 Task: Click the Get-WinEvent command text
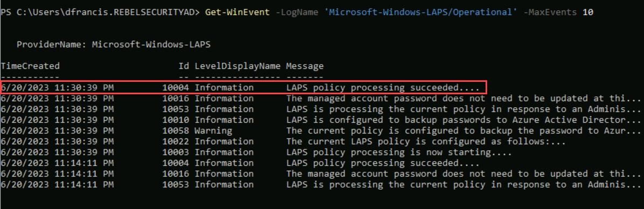coord(238,12)
